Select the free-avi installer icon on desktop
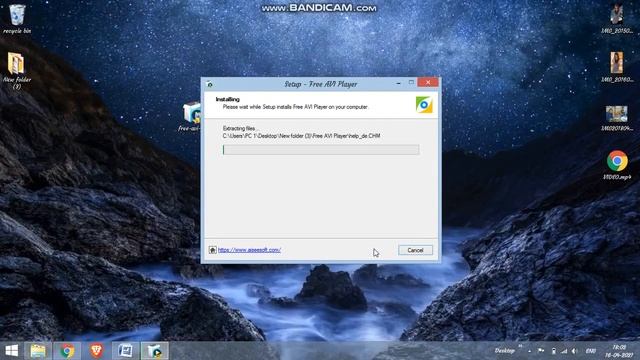 (191, 117)
